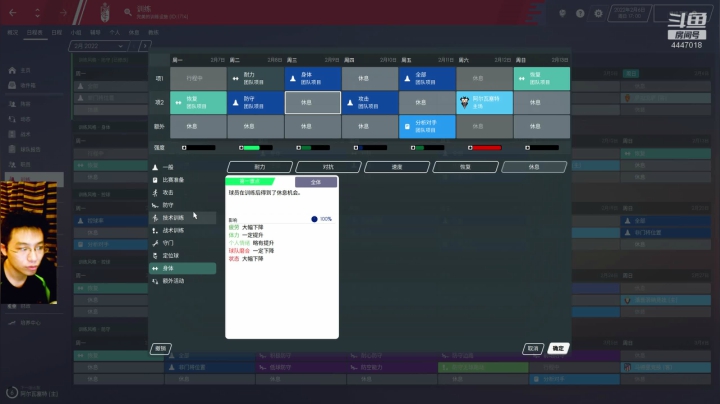Switch to the 小组 units tab
Viewport: 720px width, 404px height.
click(x=76, y=33)
